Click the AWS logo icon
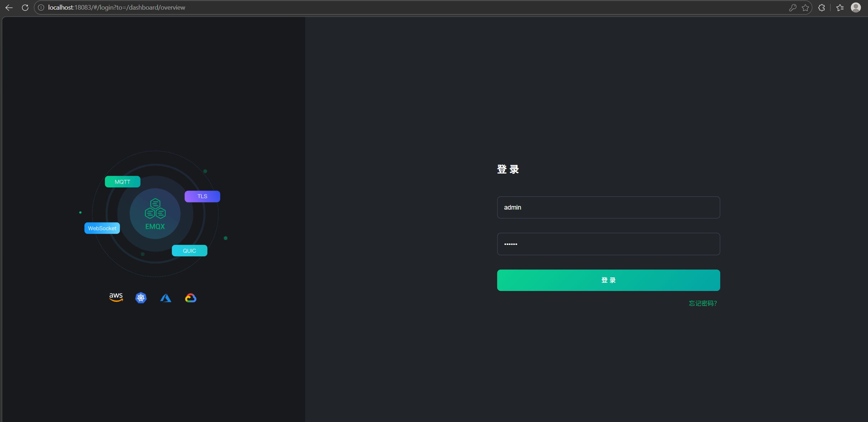This screenshot has height=422, width=868. tap(116, 297)
